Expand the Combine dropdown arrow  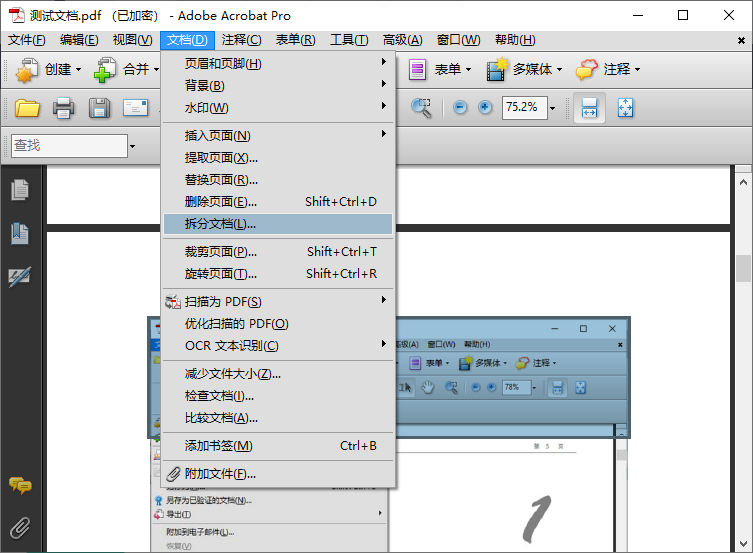click(157, 70)
